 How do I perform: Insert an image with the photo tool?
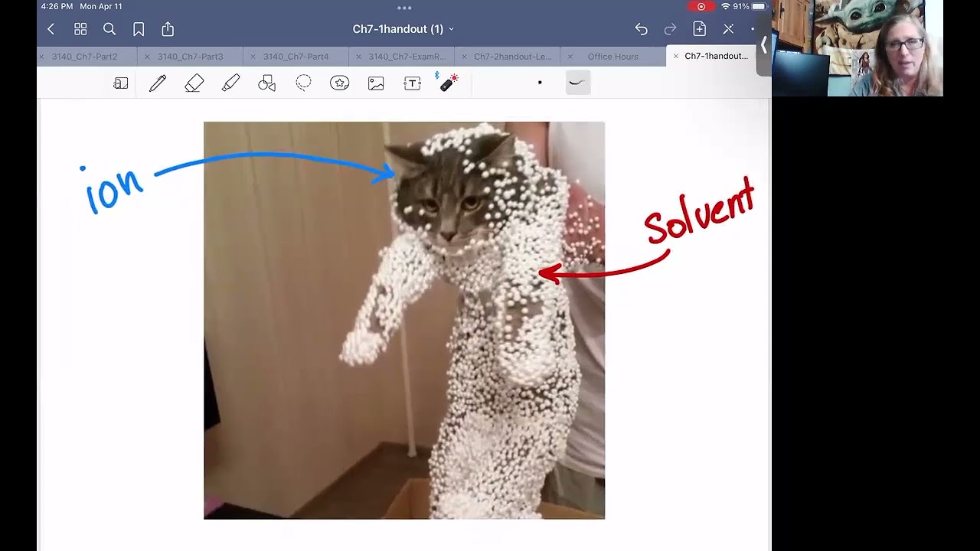point(376,83)
